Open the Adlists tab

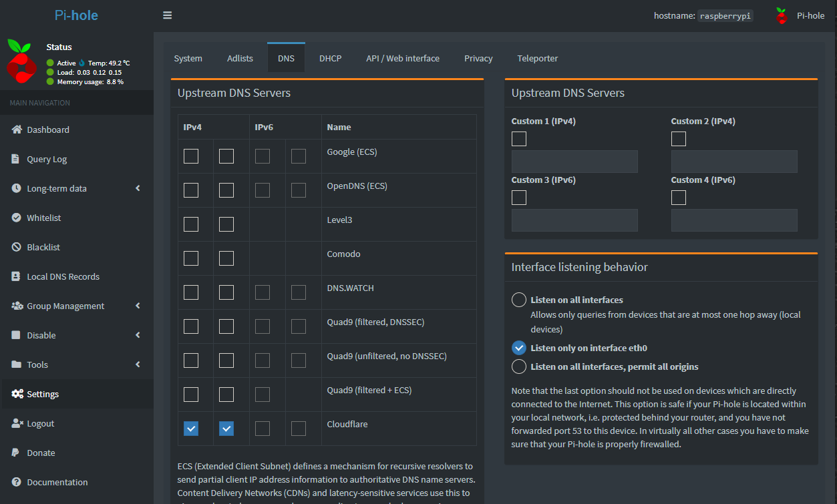240,58
